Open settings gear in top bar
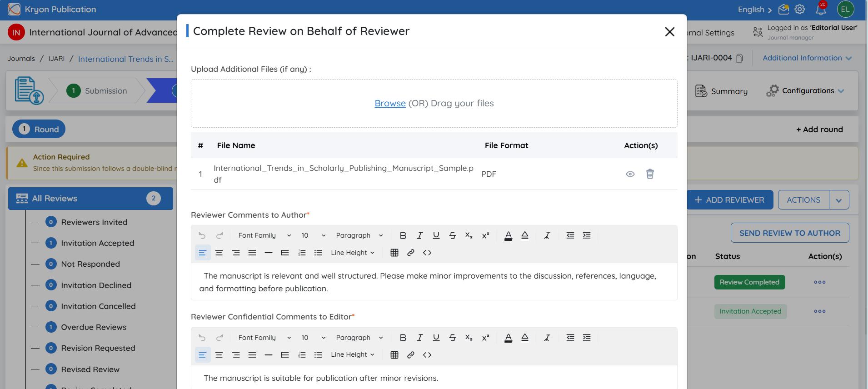The height and width of the screenshot is (389, 868). pos(800,10)
